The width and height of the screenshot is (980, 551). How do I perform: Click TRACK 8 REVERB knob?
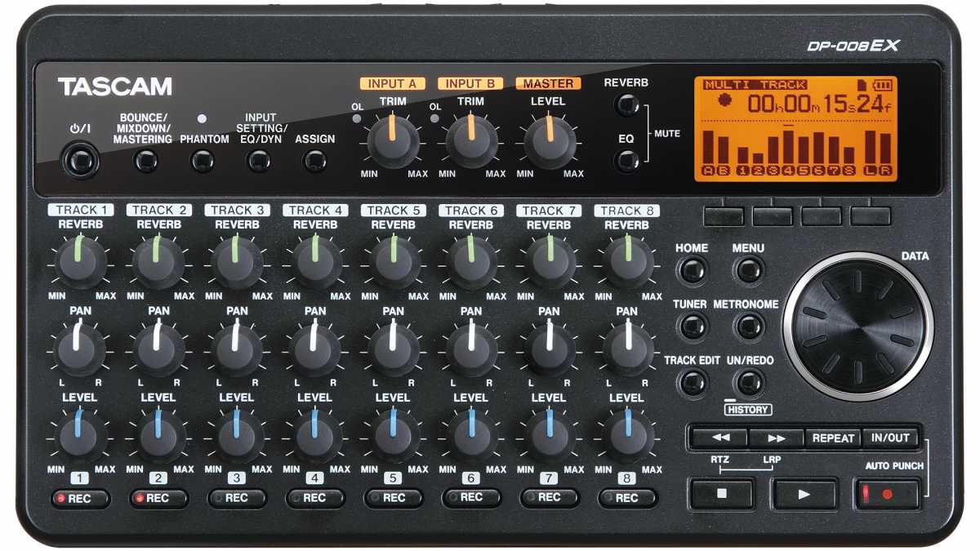tap(627, 261)
